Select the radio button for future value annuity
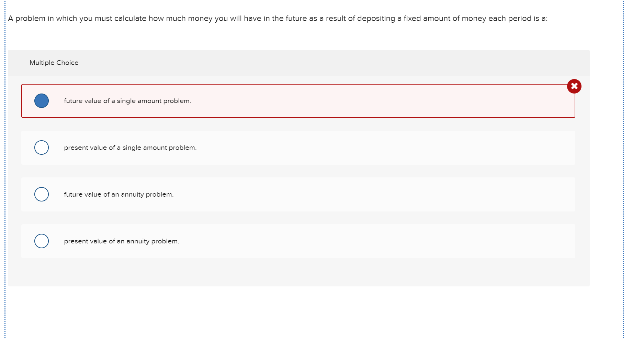Image resolution: width=644 pixels, height=339 pixels. pyautogui.click(x=41, y=194)
